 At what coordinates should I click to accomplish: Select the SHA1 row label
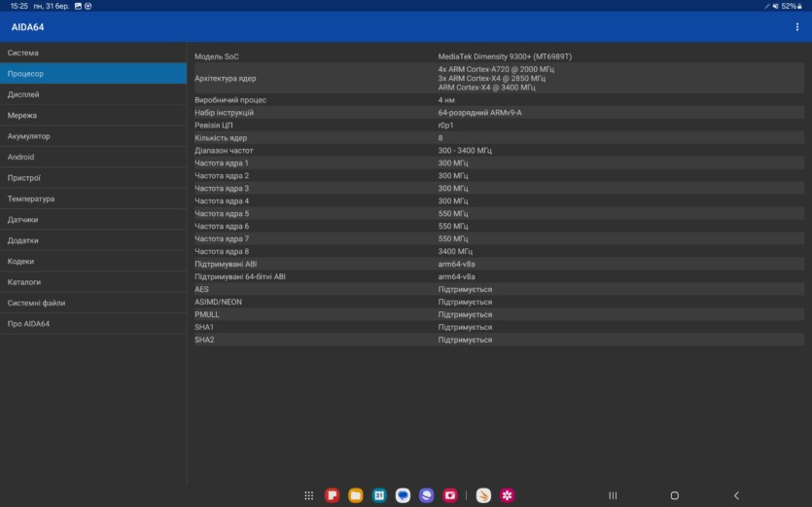pos(204,327)
